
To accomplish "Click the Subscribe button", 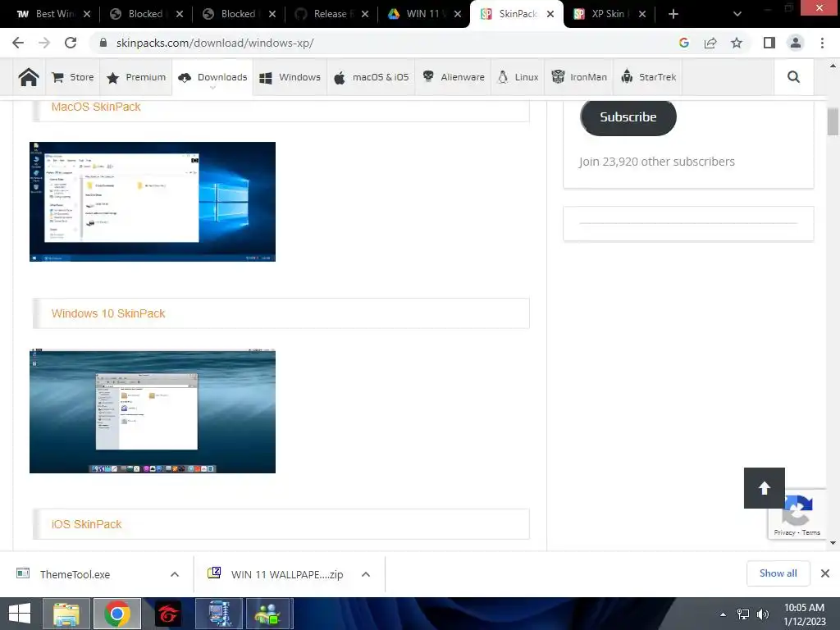I will pos(628,116).
